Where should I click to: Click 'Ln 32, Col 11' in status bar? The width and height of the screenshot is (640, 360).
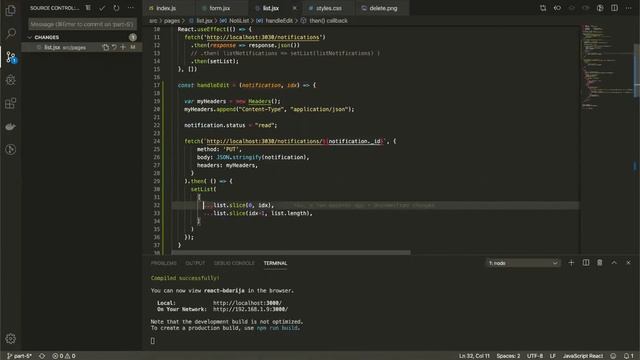tap(474, 356)
